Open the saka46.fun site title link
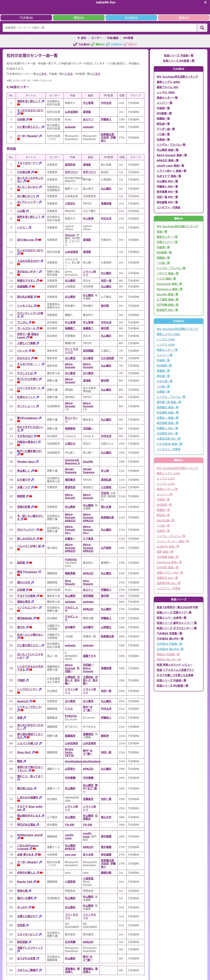Image resolution: width=210 pixels, height=980 pixels. (105, 2)
